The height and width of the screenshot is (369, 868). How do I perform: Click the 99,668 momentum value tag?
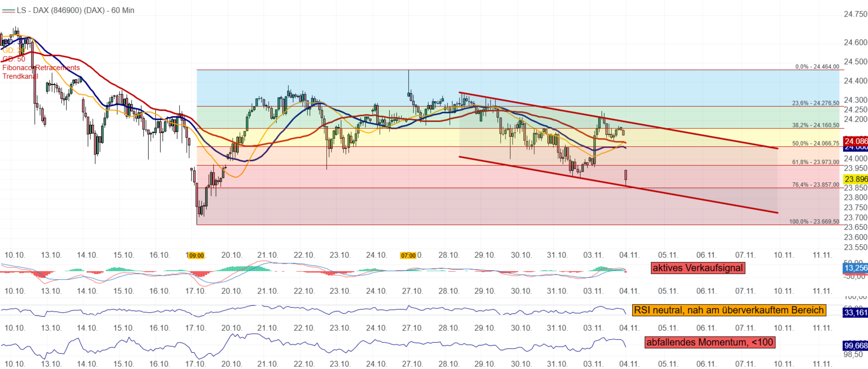click(x=856, y=345)
